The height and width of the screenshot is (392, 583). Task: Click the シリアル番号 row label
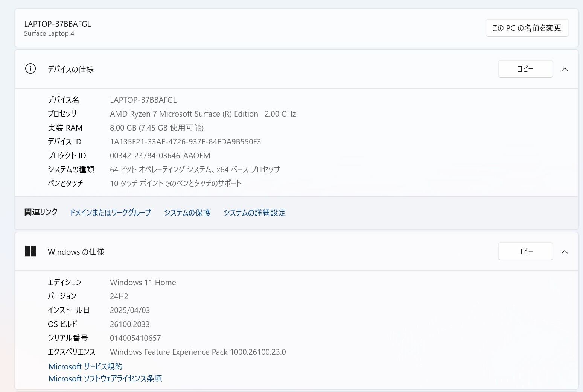[68, 338]
